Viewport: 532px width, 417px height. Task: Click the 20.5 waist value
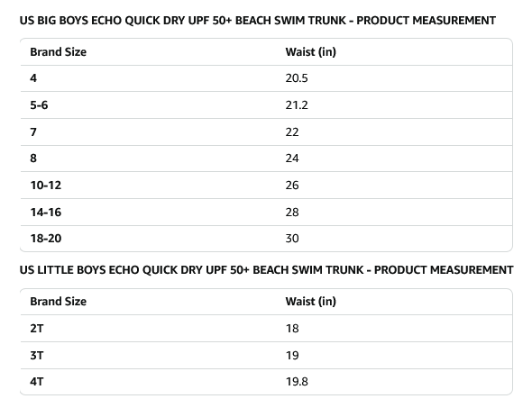297,78
